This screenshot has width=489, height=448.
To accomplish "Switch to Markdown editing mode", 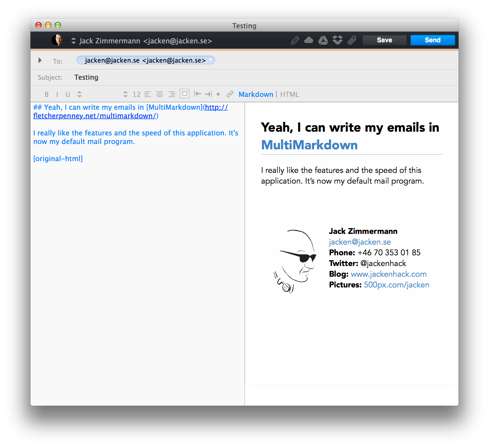I will pos(256,94).
